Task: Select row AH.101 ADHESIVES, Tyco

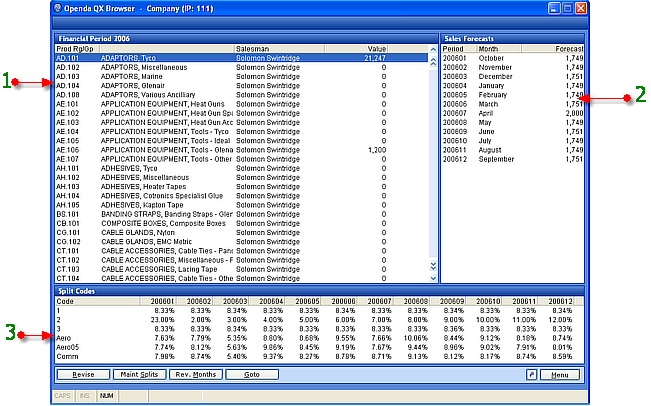Action: pyautogui.click(x=242, y=168)
